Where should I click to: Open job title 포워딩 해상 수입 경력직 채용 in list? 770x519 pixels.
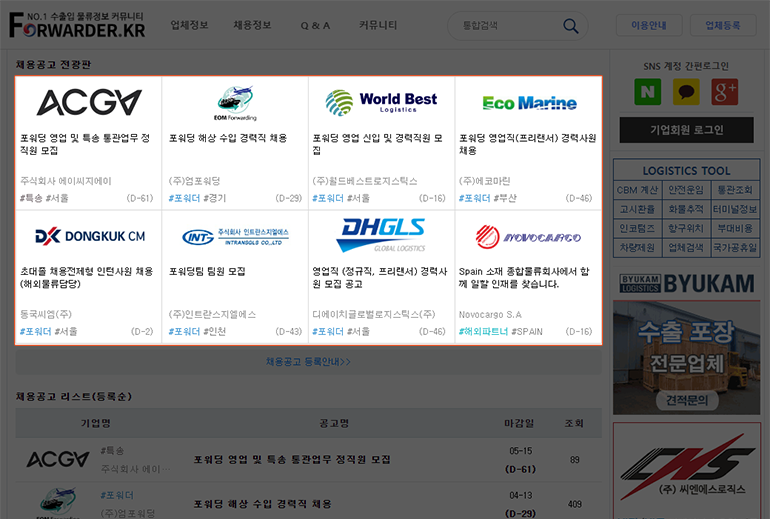point(263,504)
